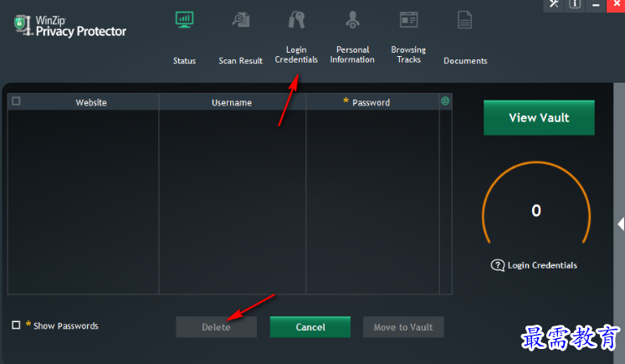Expand the side panel white arrow
Viewport: 625px width, 364px height.
click(621, 224)
